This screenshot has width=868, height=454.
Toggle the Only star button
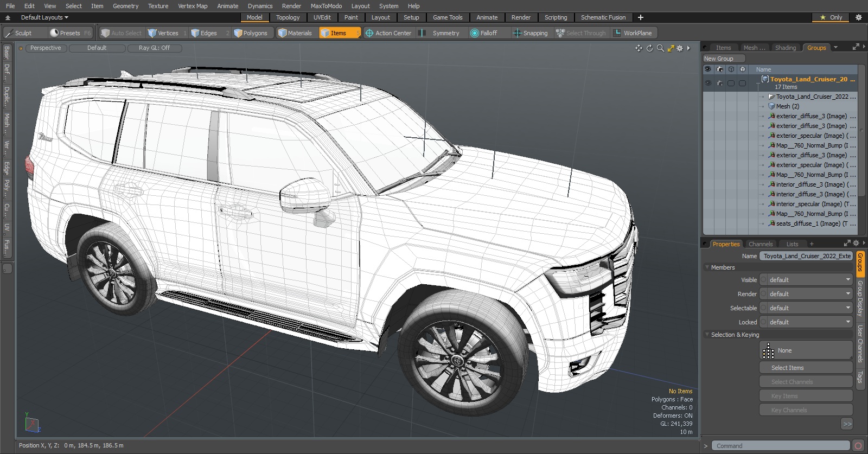831,17
